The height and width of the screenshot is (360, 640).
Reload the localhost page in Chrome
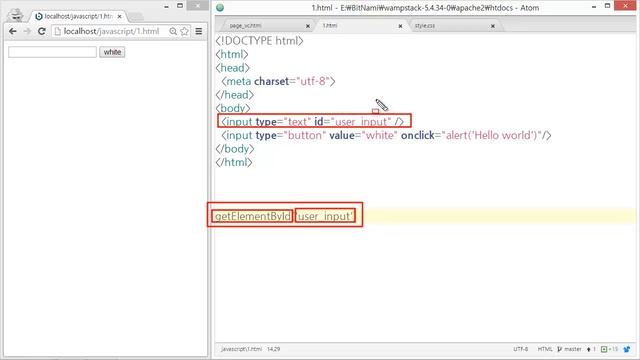[42, 31]
